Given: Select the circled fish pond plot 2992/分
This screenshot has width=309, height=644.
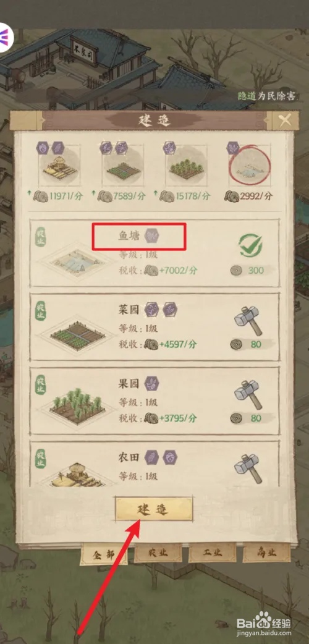Looking at the screenshot, I should (x=250, y=165).
